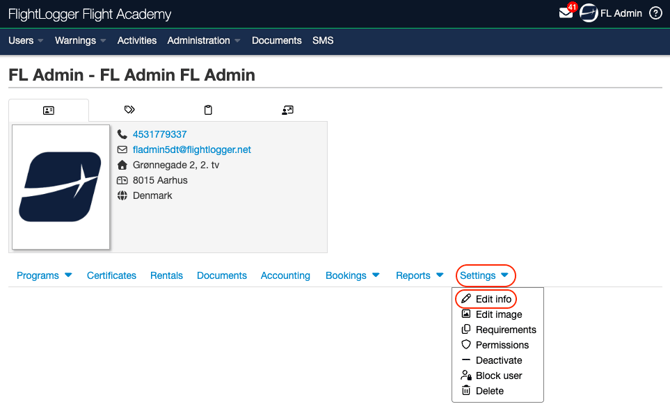This screenshot has height=411, width=670.
Task: Open the help question mark icon
Action: [x=655, y=13]
